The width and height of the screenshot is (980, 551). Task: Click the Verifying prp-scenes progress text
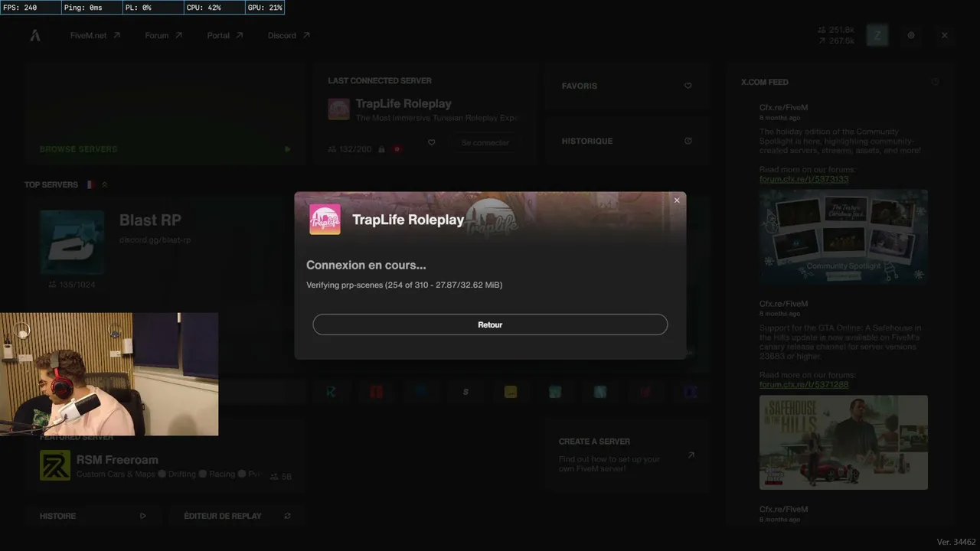click(404, 285)
